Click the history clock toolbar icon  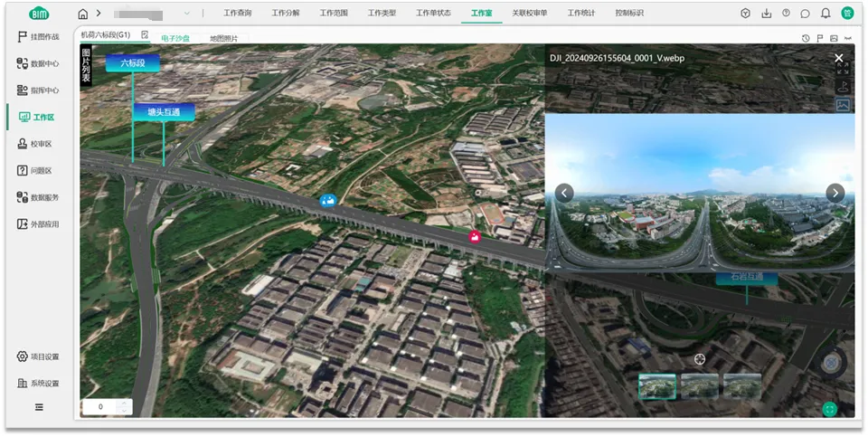click(x=806, y=38)
